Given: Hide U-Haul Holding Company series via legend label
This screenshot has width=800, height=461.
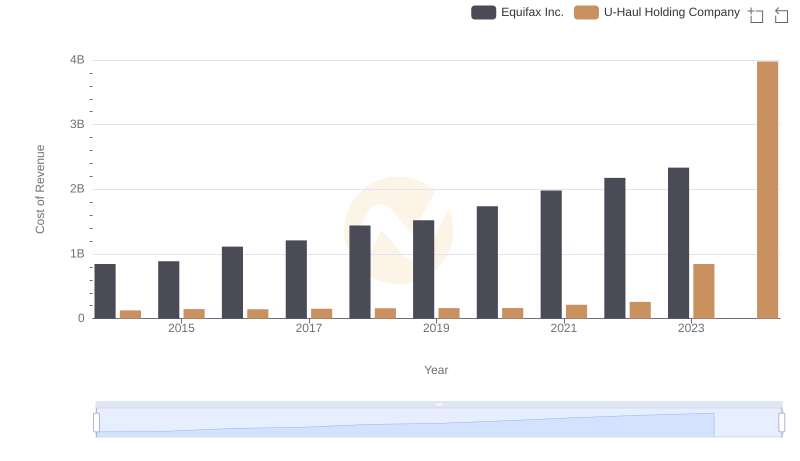Looking at the screenshot, I should pos(672,13).
